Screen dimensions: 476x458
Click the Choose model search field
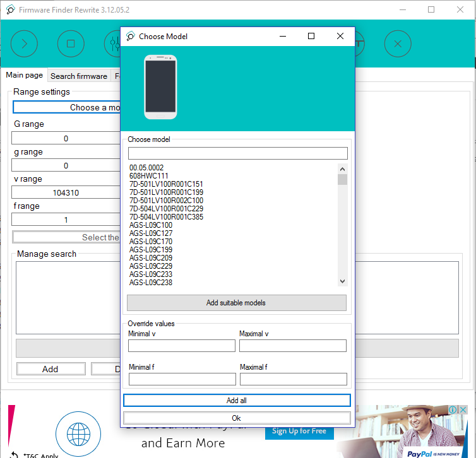point(238,153)
